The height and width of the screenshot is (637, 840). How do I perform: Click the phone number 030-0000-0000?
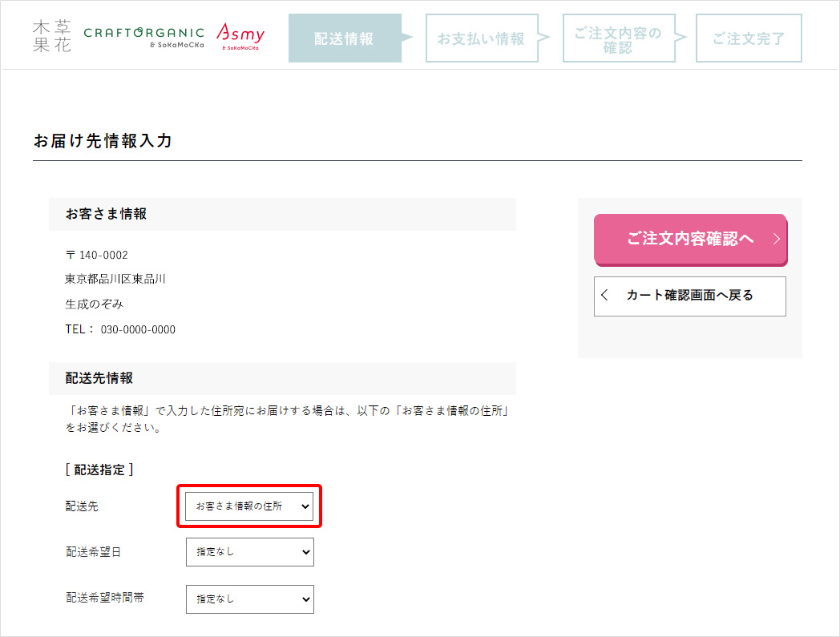click(x=138, y=329)
